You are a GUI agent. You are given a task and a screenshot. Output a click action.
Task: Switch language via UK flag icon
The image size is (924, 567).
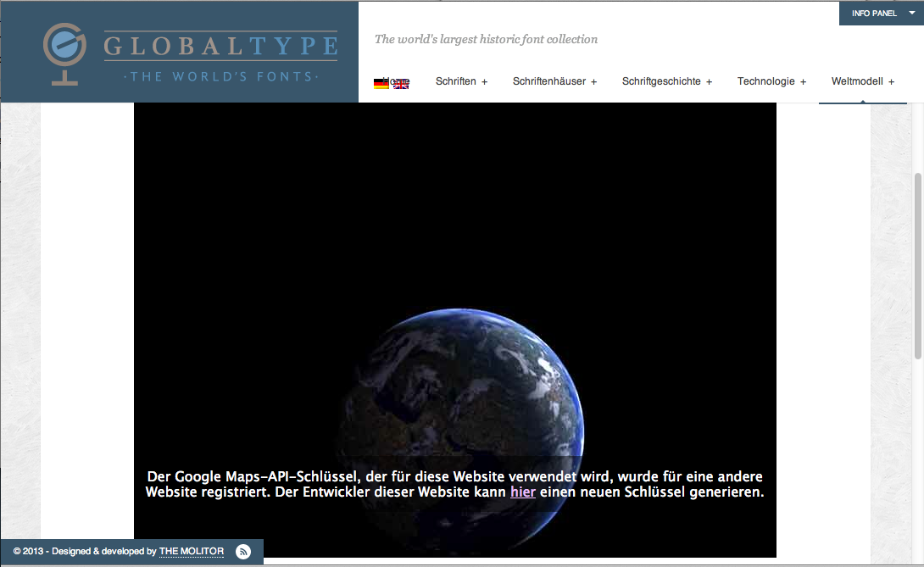coord(401,84)
